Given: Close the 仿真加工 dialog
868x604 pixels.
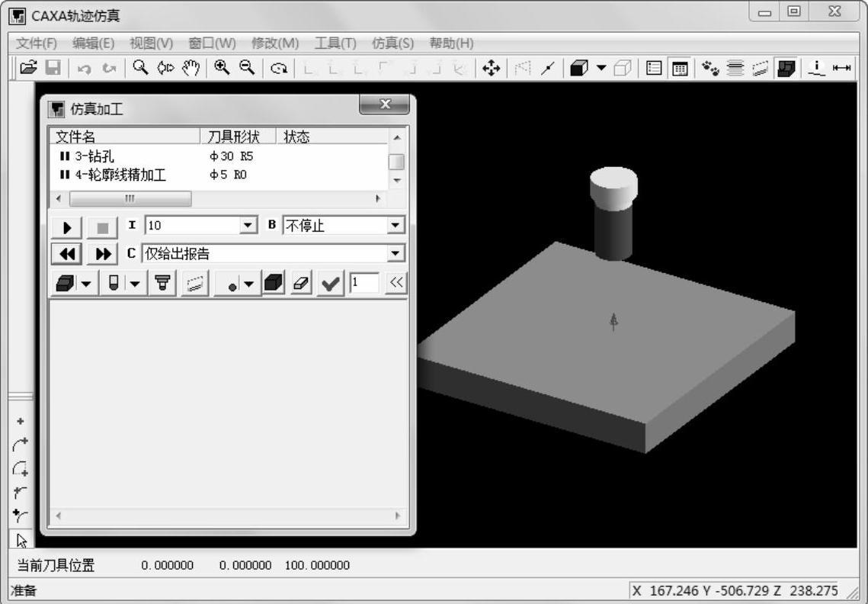Looking at the screenshot, I should 386,104.
